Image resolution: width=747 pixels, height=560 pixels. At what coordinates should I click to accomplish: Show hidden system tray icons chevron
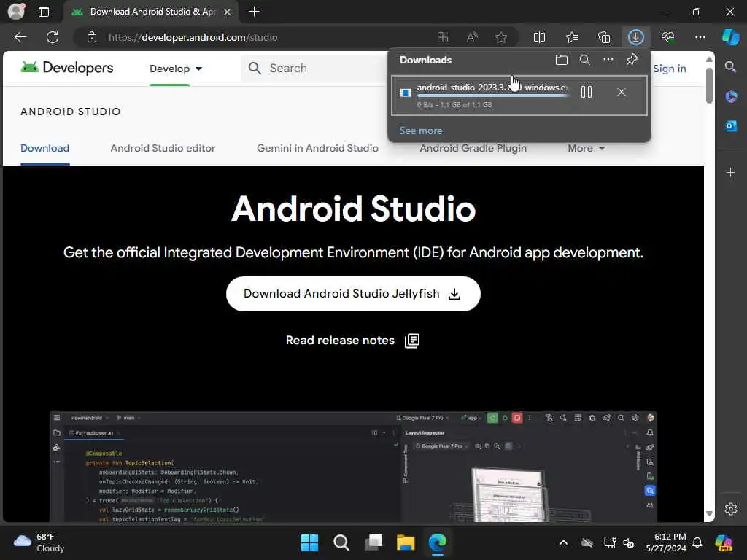(x=564, y=542)
